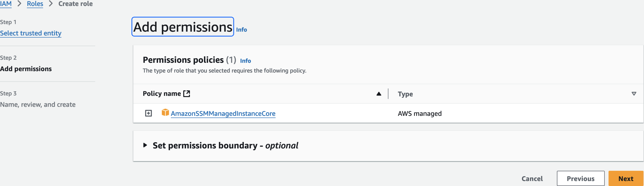Cancel the role creation
Viewport: 644px width, 186px height.
click(x=532, y=179)
